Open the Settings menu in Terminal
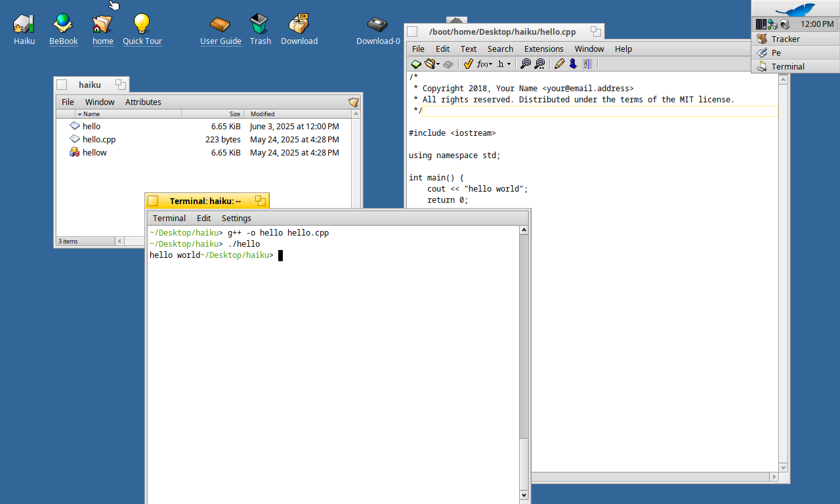Image resolution: width=840 pixels, height=504 pixels. tap(236, 218)
